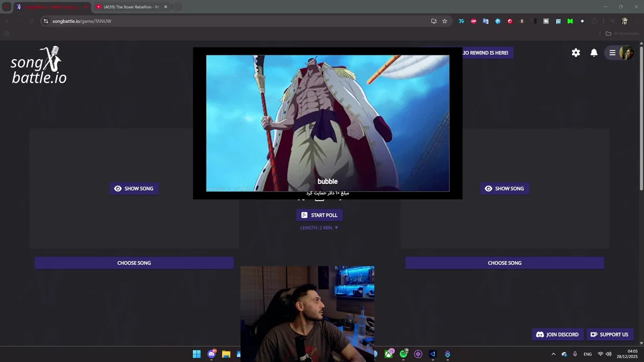
Task: Start the poll
Action: click(x=319, y=215)
